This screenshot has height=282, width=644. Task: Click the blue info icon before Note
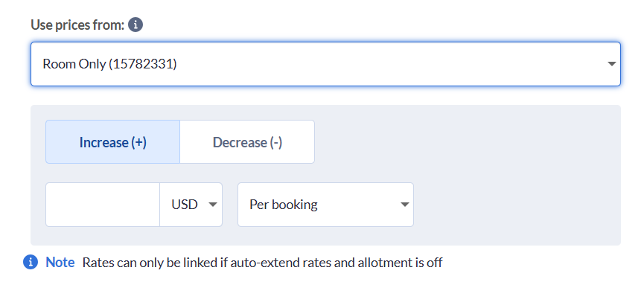pos(31,262)
